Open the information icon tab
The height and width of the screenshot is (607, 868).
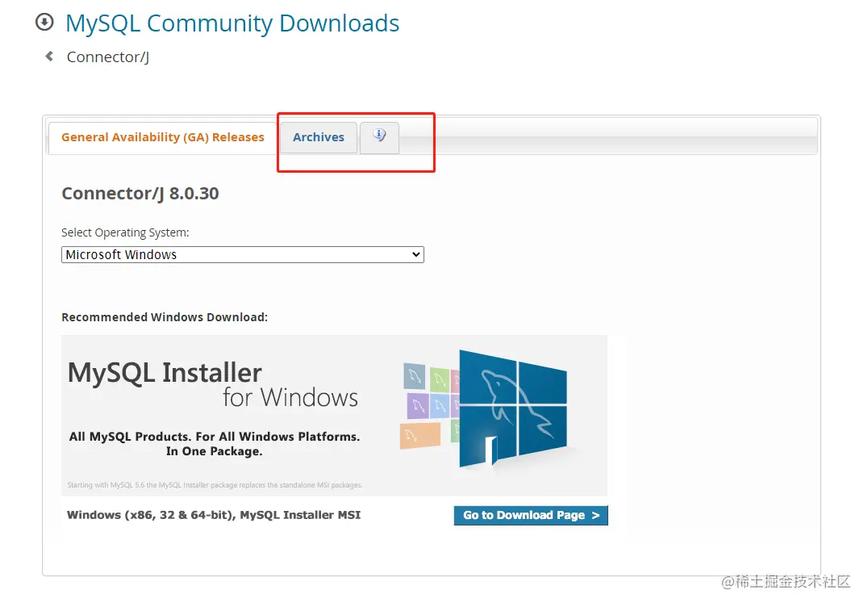(x=379, y=137)
